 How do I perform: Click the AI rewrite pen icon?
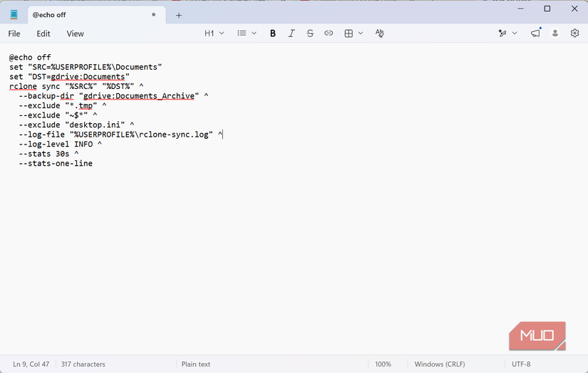[502, 33]
